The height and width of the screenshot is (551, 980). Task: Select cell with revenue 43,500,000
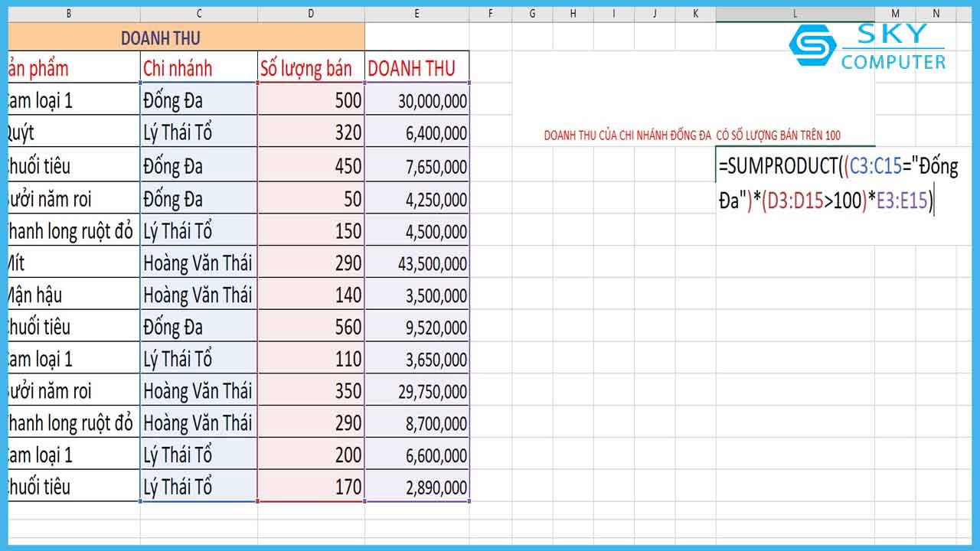tap(416, 262)
